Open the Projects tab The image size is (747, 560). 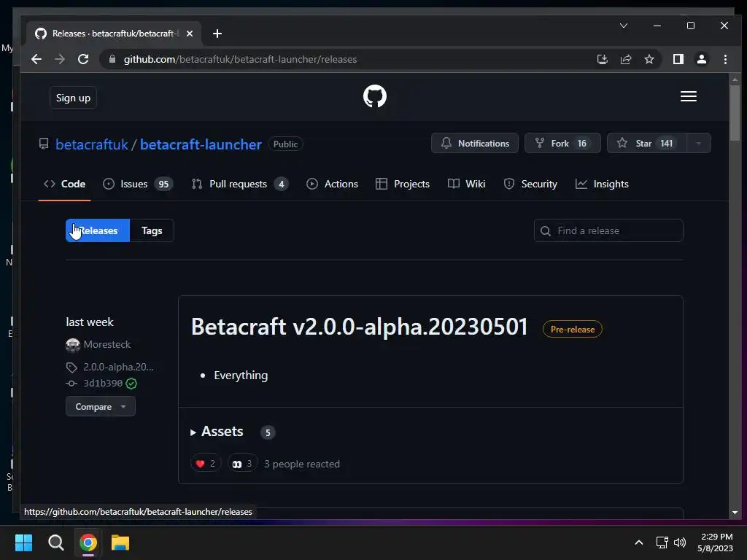tap(403, 184)
